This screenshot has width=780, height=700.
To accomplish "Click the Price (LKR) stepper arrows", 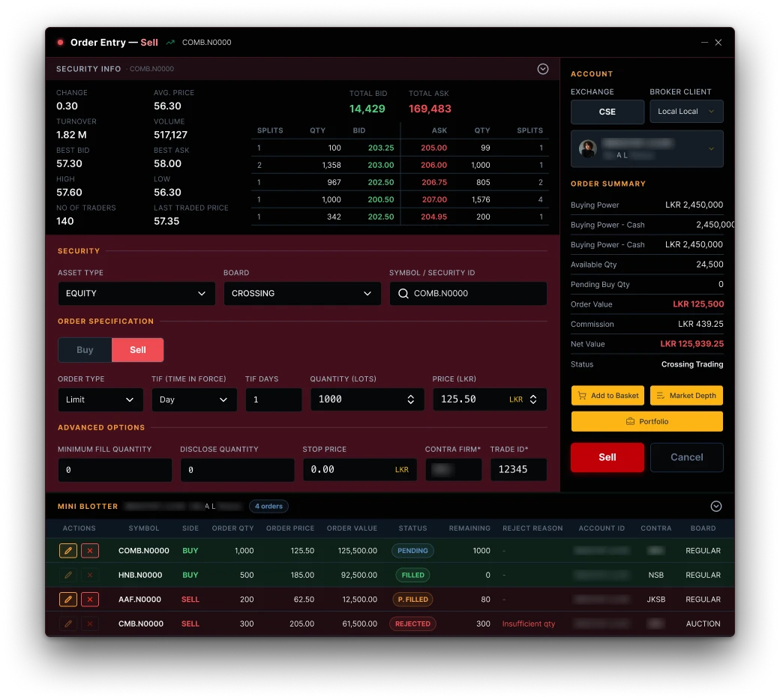I will 533,399.
